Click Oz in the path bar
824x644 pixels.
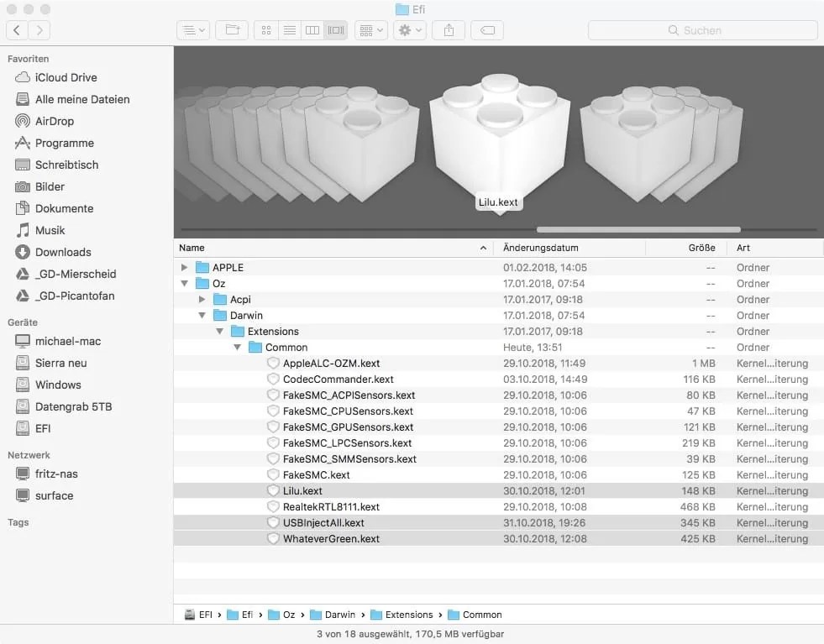point(281,615)
